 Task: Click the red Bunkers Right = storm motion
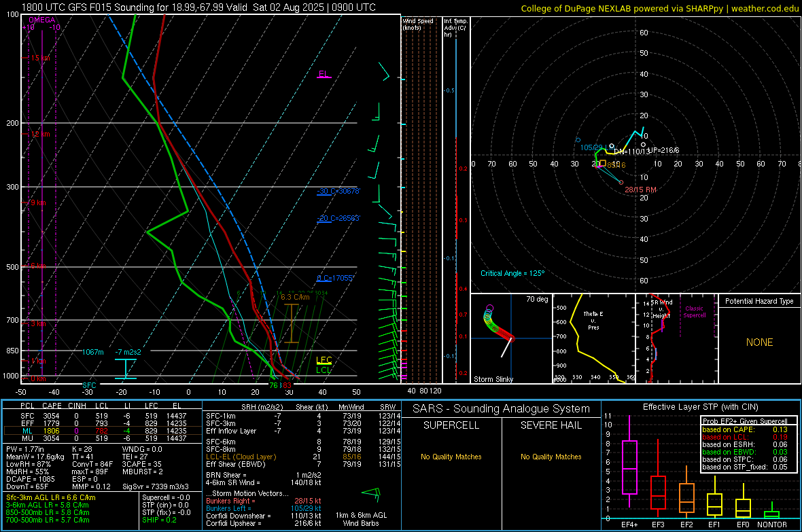tap(264, 501)
